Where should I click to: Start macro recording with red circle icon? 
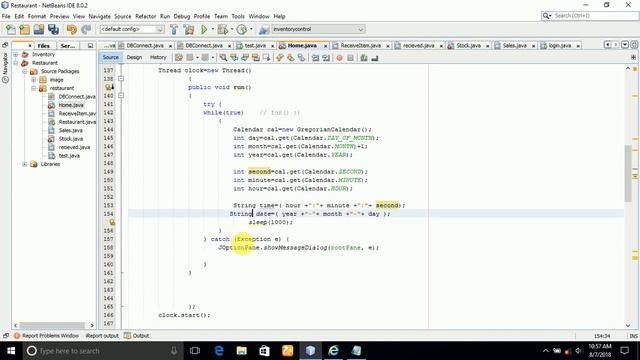[340, 58]
